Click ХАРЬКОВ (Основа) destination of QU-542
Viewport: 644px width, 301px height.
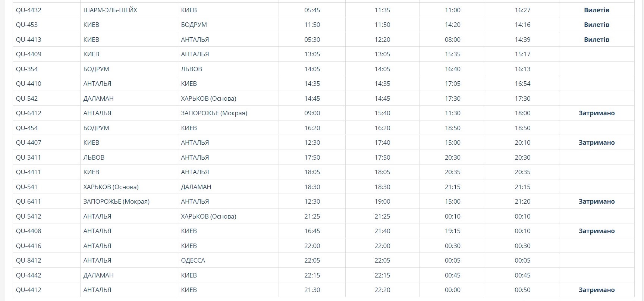[x=208, y=98]
